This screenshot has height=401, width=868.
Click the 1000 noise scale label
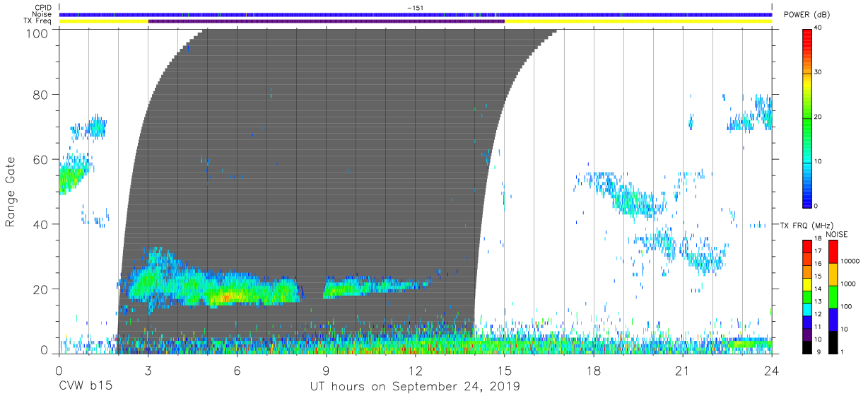[848, 284]
